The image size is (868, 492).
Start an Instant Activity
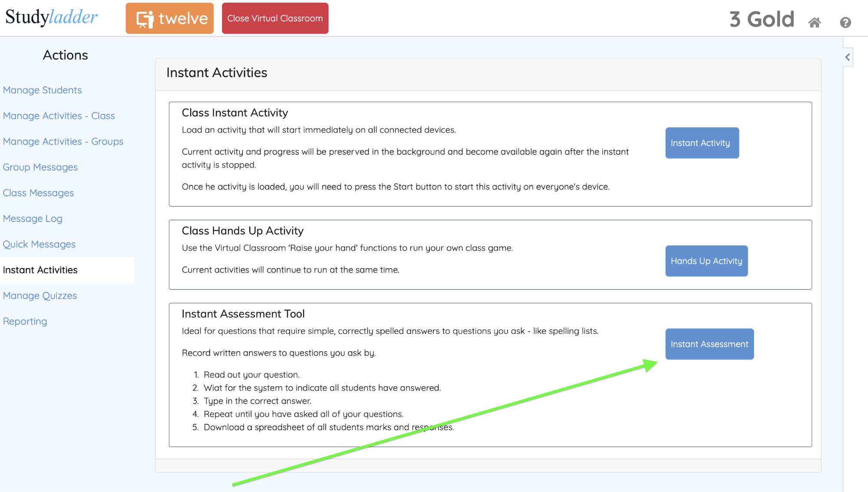click(702, 143)
